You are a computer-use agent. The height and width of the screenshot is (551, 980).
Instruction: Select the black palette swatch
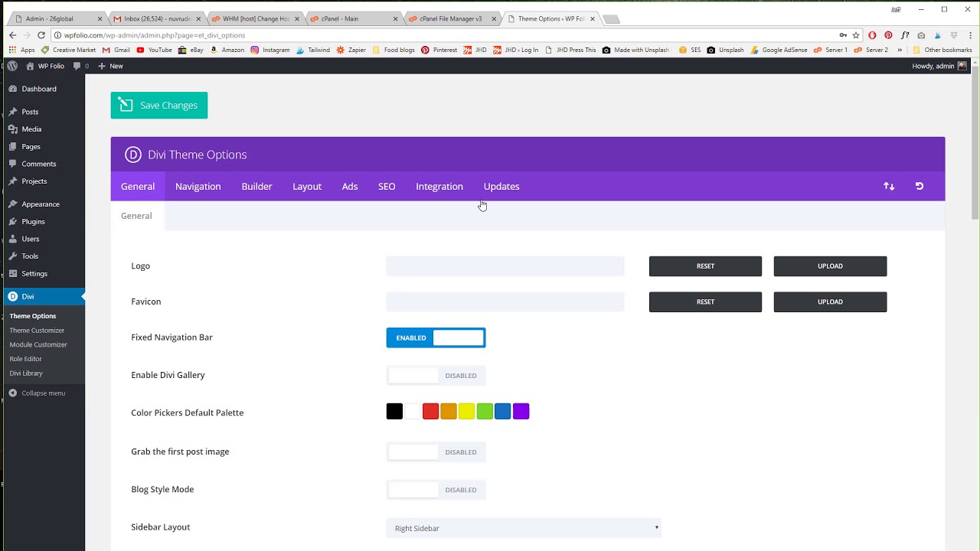[x=394, y=412]
